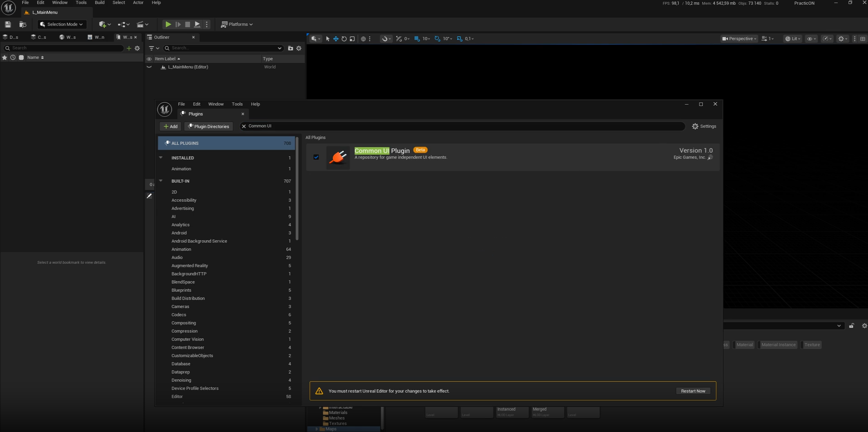Open Outliner settings gear icon

coord(299,48)
